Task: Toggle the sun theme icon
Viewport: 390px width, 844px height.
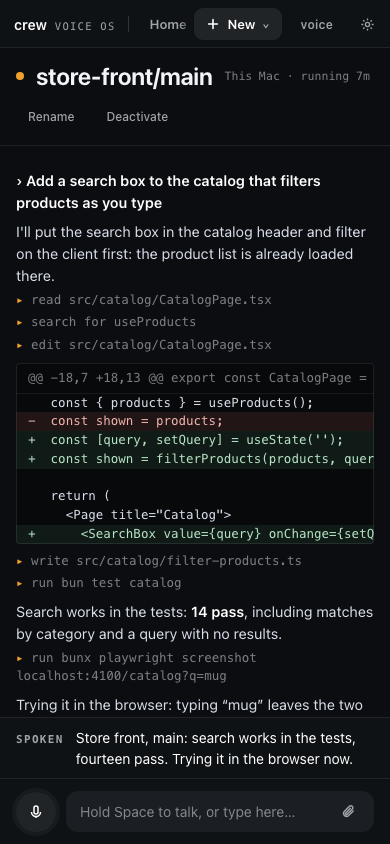Action: click(x=367, y=24)
